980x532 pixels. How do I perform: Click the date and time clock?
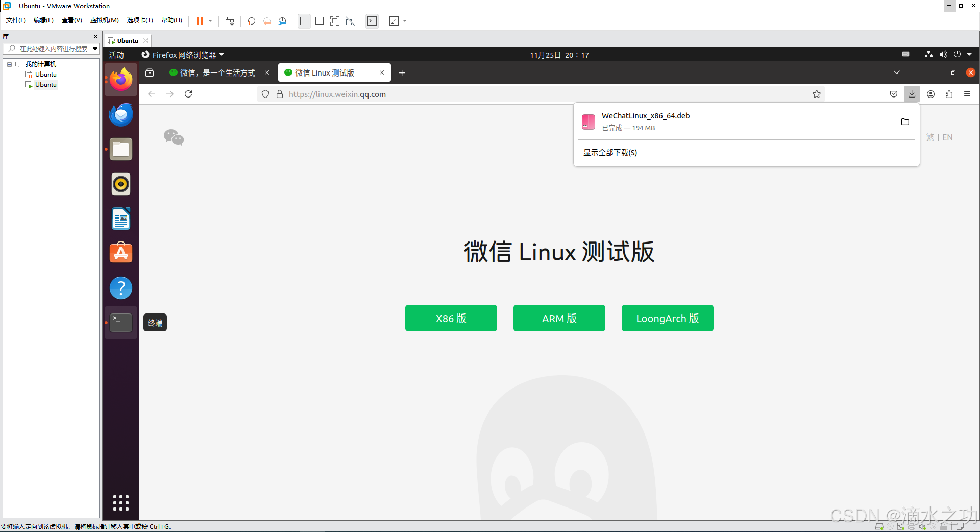pyautogui.click(x=559, y=55)
